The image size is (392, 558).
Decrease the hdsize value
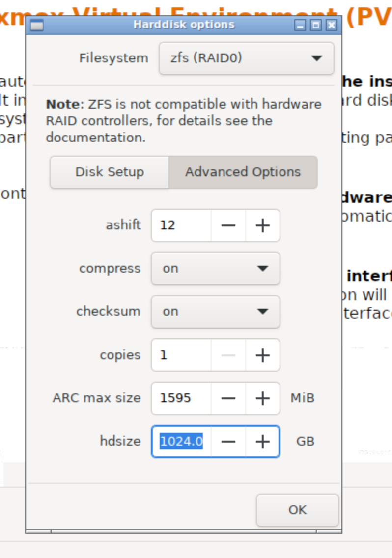coord(228,442)
